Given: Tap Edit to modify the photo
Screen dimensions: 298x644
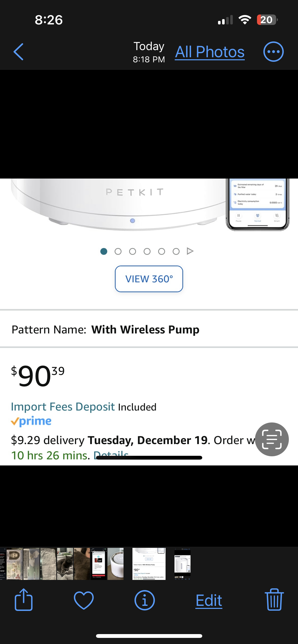Looking at the screenshot, I should coord(209,601).
